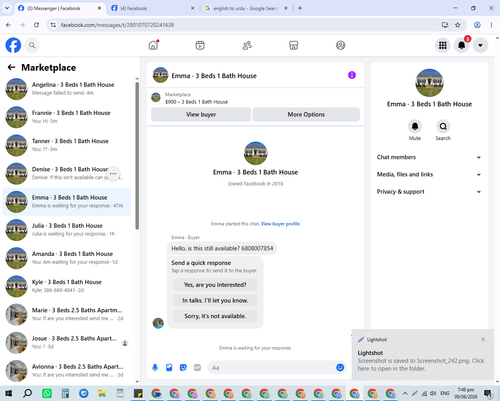Open the Chrome profile icon
This screenshot has width=500, height=401.
[x=477, y=25]
